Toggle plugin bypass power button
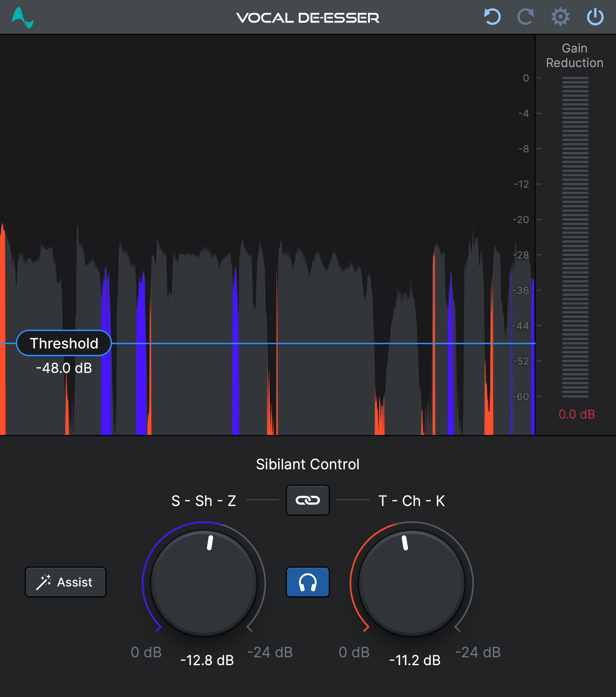Image resolution: width=616 pixels, height=697 pixels. (x=595, y=17)
